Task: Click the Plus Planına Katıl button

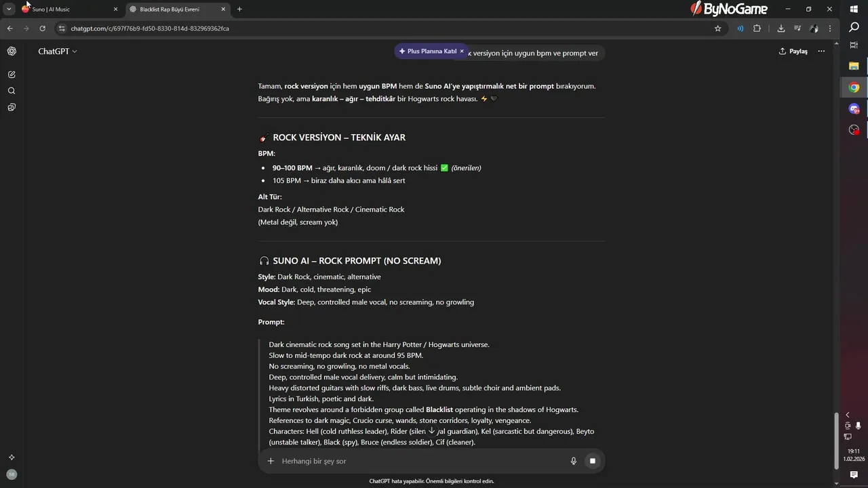Action: click(427, 52)
